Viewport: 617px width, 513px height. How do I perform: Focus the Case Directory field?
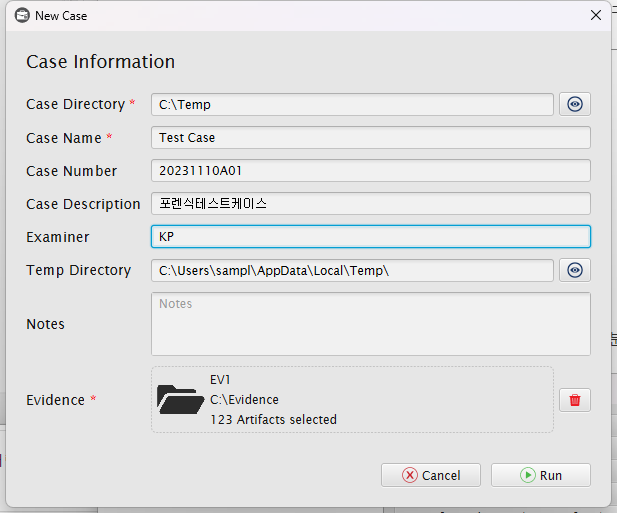coord(352,105)
